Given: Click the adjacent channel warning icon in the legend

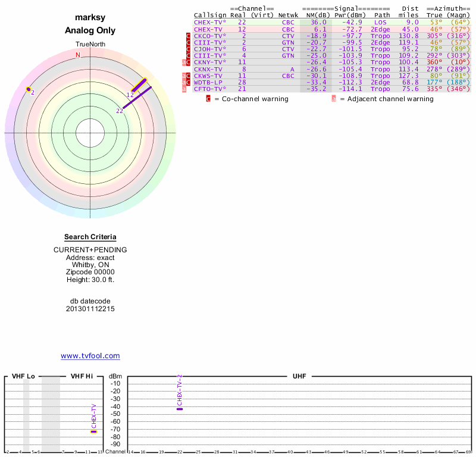Looking at the screenshot, I should pos(333,99).
